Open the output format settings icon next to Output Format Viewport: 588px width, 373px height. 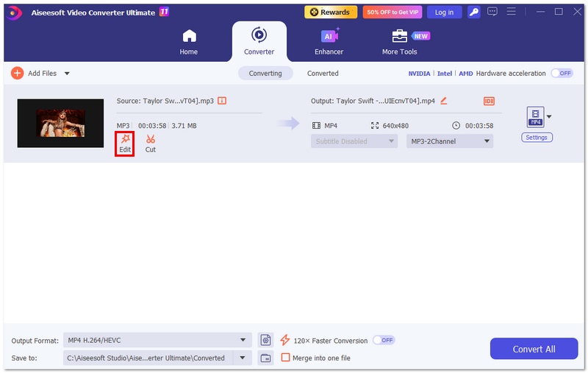click(x=265, y=341)
